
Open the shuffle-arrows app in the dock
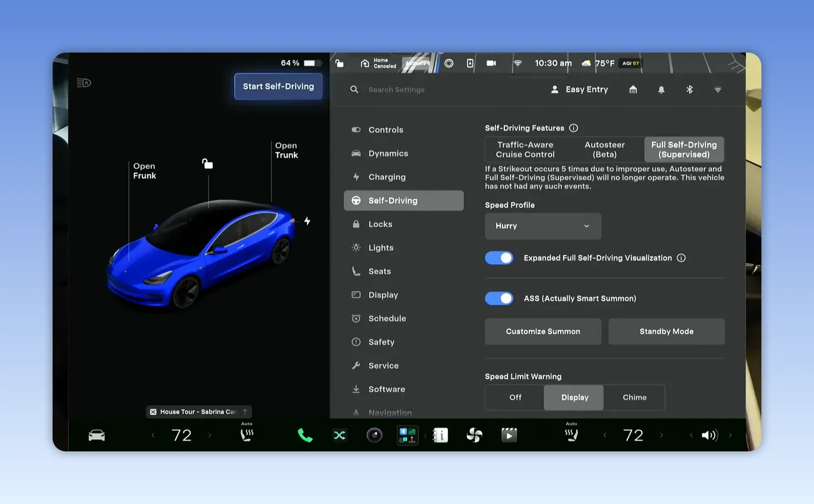(339, 435)
